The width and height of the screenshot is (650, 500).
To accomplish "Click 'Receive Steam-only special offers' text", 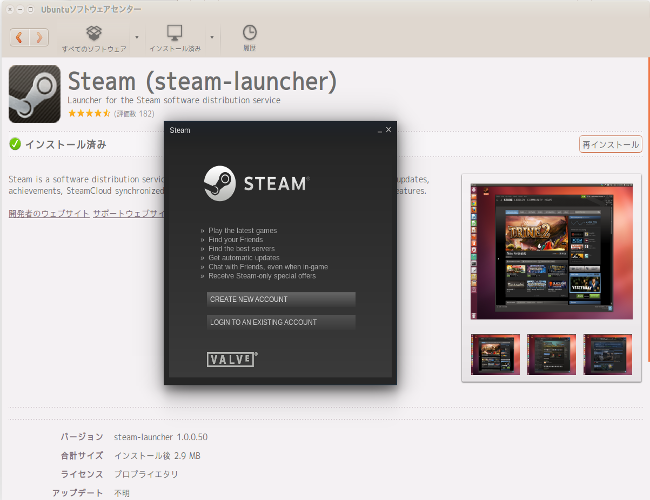I will pos(262,276).
